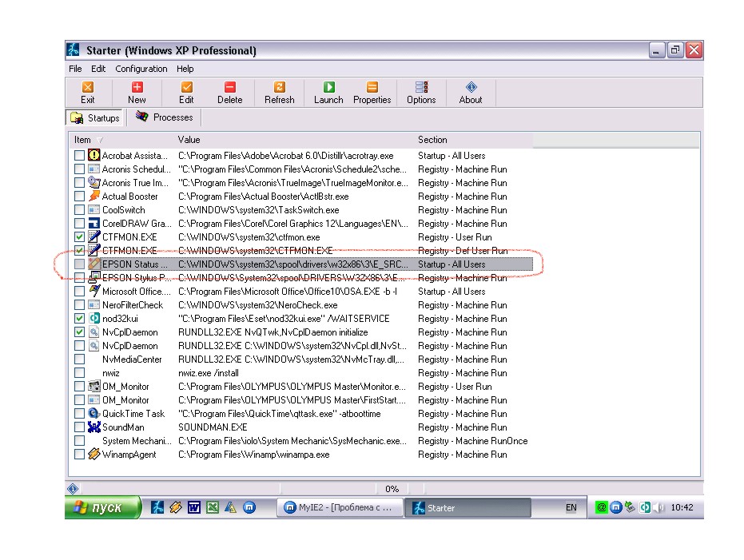Click the Acronis True Image row icon
Screen dimensions: 744x560
(94, 183)
